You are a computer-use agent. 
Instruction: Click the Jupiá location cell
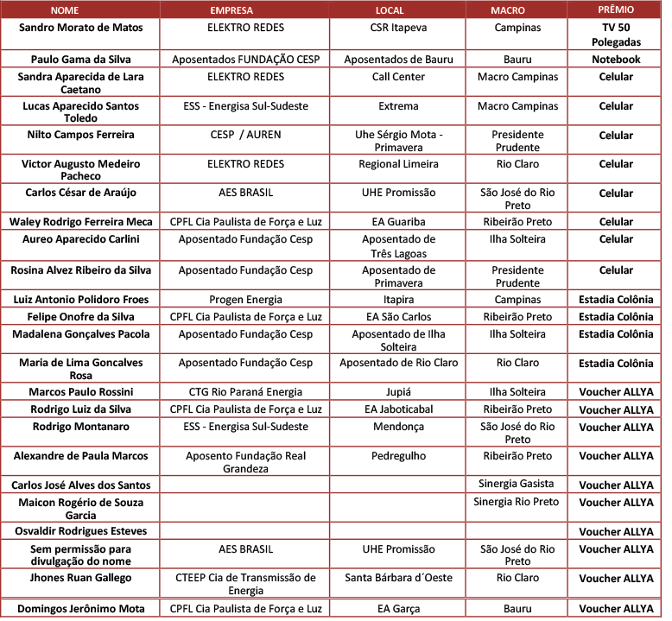pyautogui.click(x=398, y=392)
